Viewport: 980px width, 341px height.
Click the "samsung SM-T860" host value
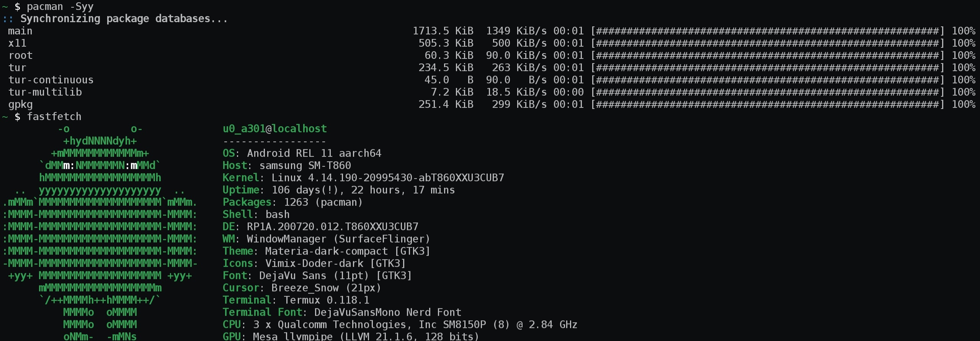305,166
